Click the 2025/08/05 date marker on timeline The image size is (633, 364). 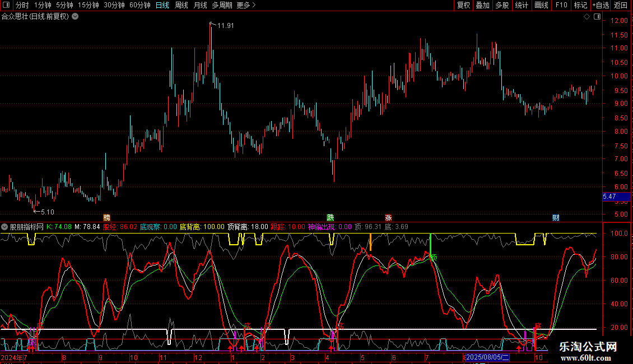pyautogui.click(x=487, y=357)
